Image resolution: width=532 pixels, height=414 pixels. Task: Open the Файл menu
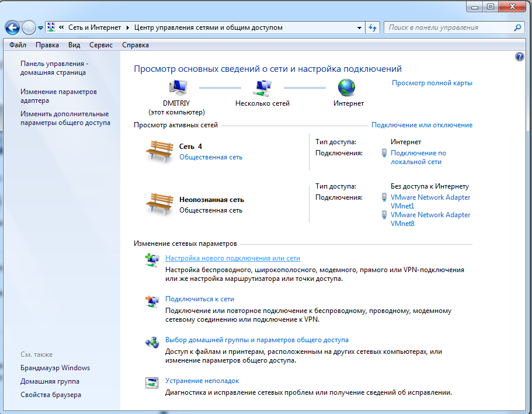point(18,45)
